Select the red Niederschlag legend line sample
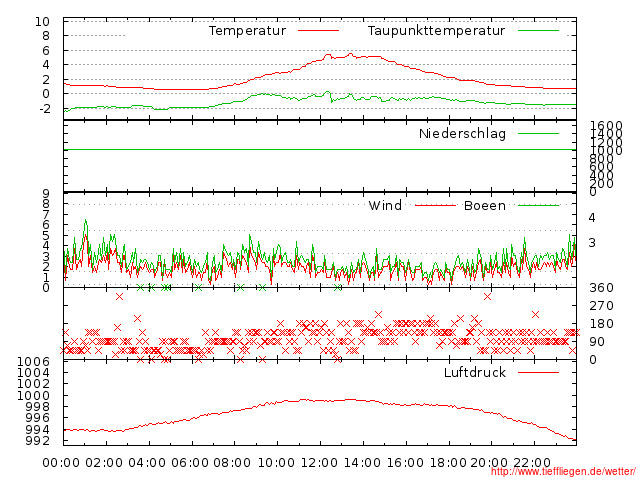 tap(538, 134)
